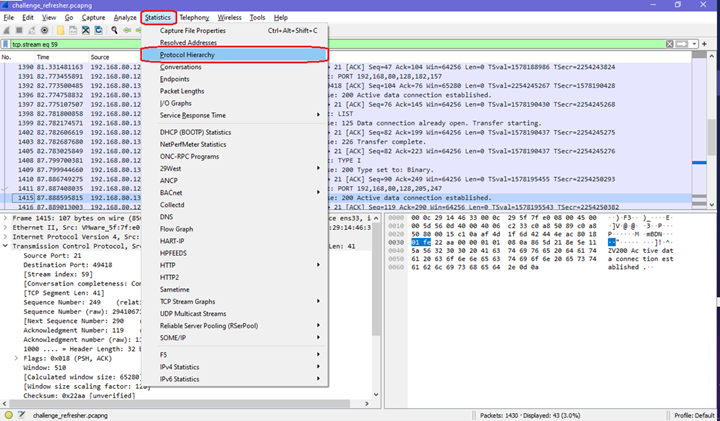
Task: Expand the 29West submenu
Action: click(235, 168)
